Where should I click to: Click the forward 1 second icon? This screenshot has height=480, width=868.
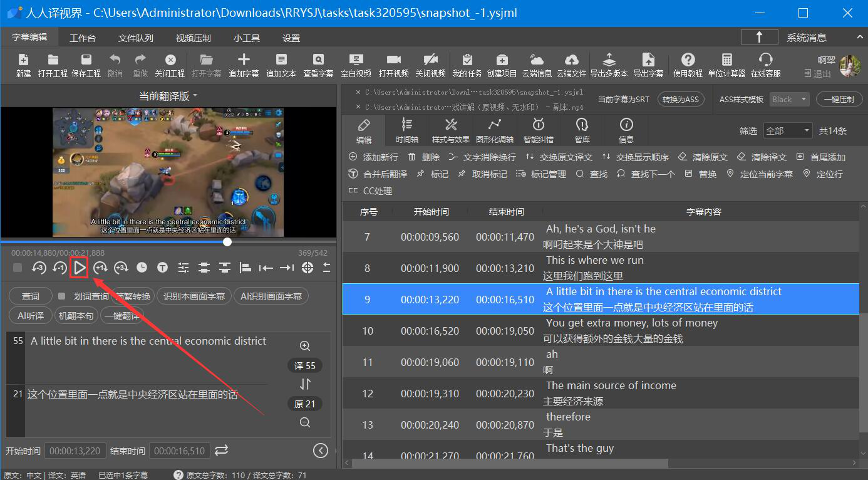(x=100, y=268)
